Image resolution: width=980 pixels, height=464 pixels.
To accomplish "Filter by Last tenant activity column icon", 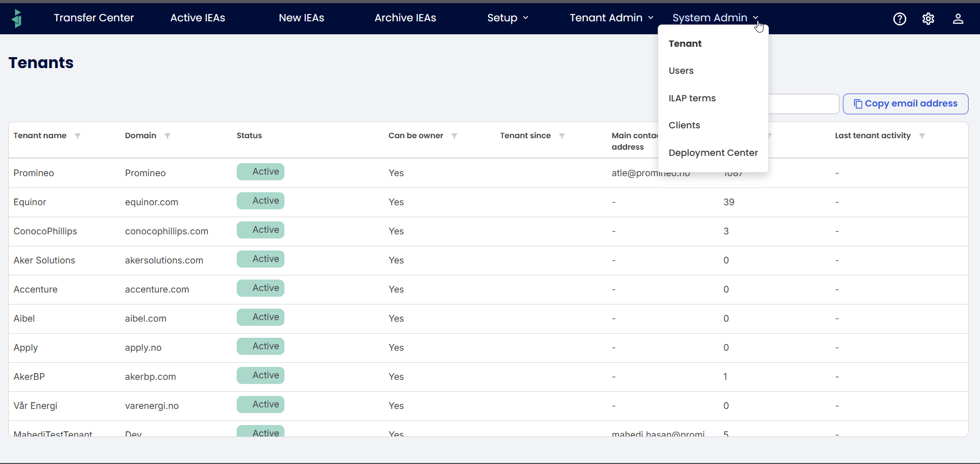I will pyautogui.click(x=922, y=136).
